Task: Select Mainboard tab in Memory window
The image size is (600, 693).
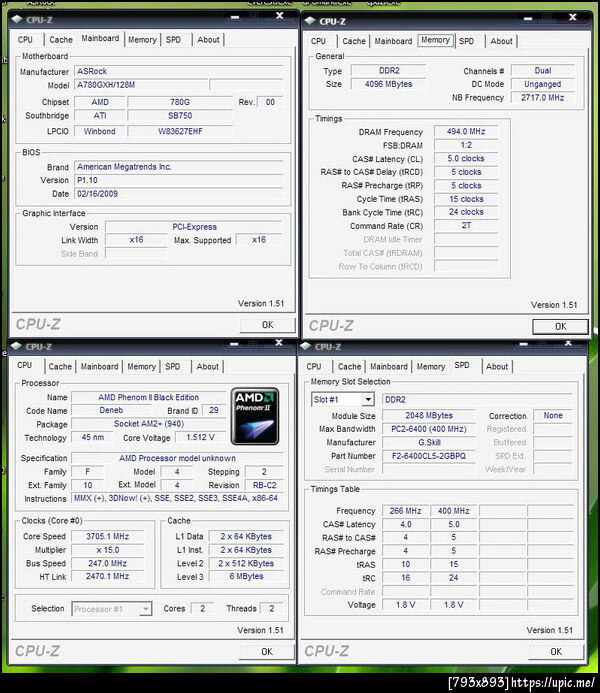Action: [x=393, y=41]
